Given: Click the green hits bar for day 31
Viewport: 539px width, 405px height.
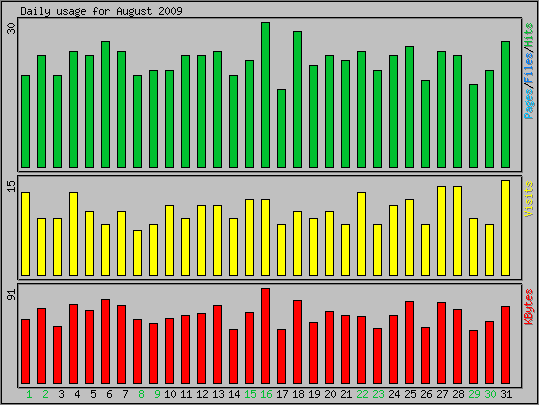Looking at the screenshot, I should click(505, 105).
